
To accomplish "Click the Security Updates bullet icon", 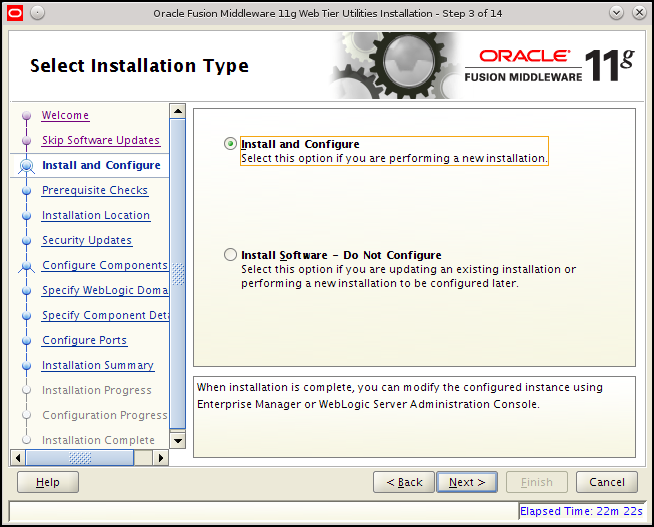I will (x=26, y=241).
